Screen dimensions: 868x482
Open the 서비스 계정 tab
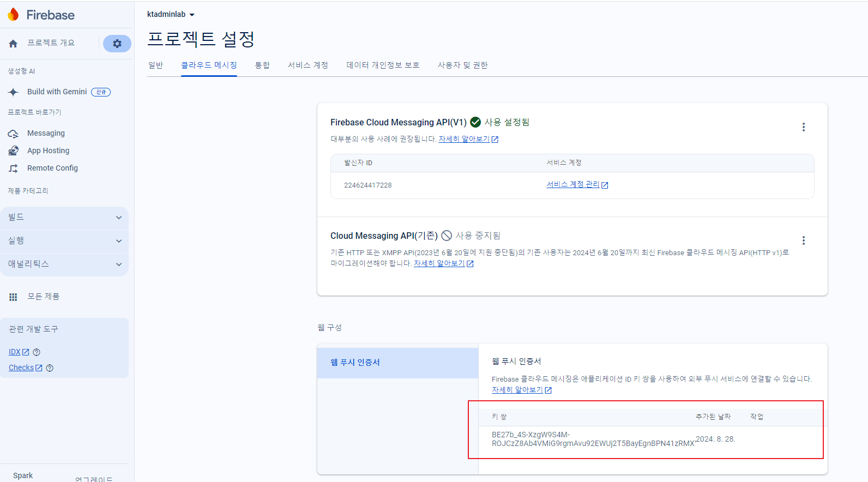tap(308, 65)
